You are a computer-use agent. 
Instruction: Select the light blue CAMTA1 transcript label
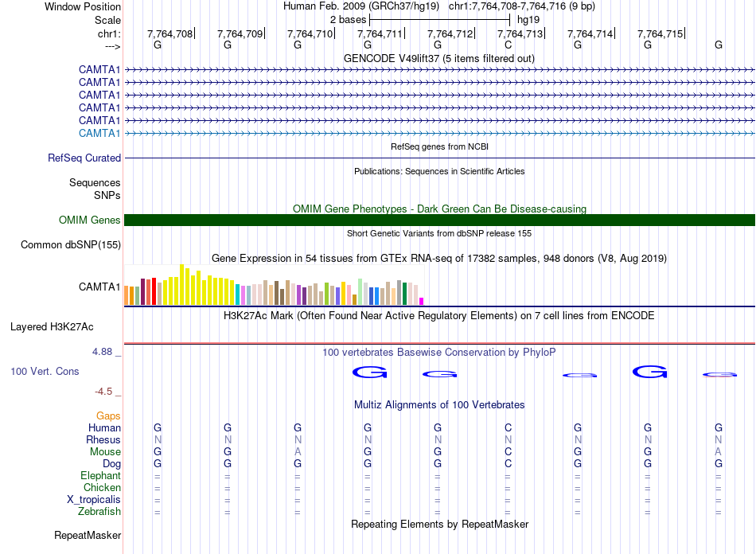point(99,133)
